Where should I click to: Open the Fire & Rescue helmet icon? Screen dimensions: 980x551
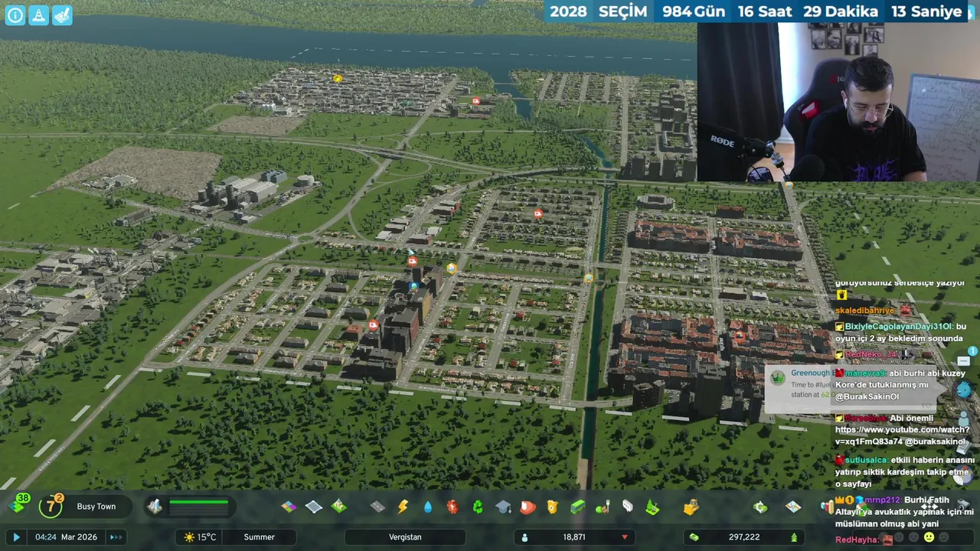(528, 507)
